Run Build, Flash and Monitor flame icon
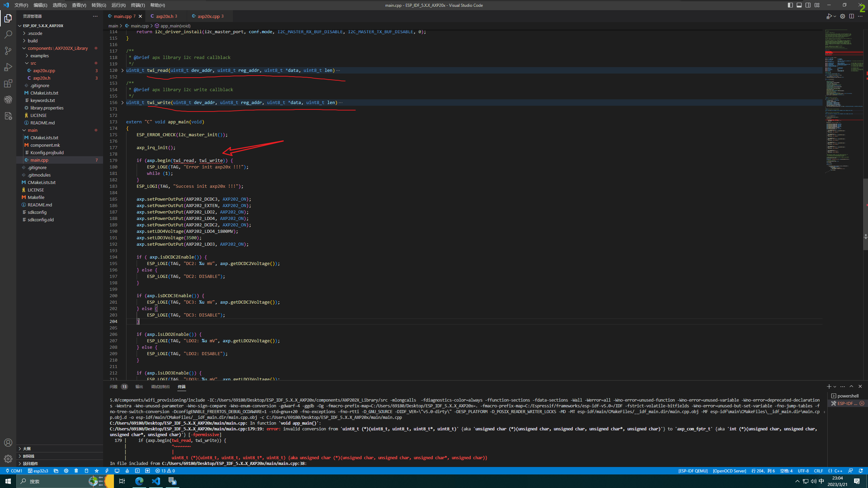Screen dimensions: 868x488 tap(127, 471)
